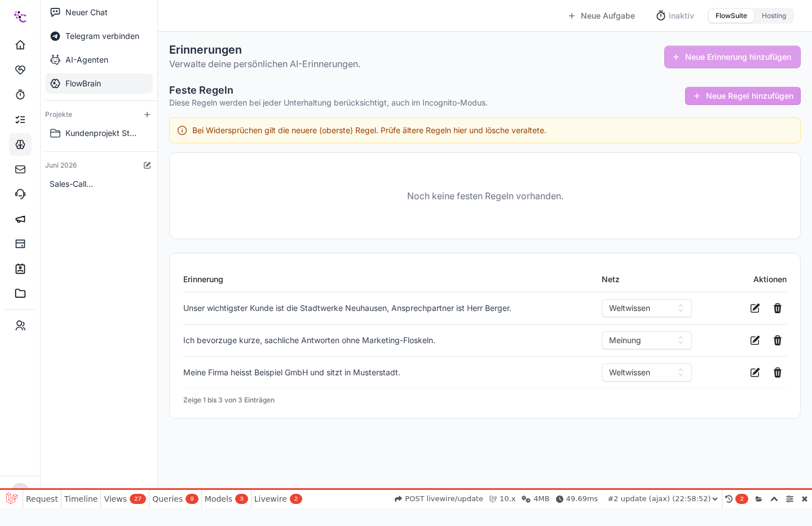Screen dimensions: 812x526
Task: Open the home icon in sidebar
Action: click(x=20, y=45)
